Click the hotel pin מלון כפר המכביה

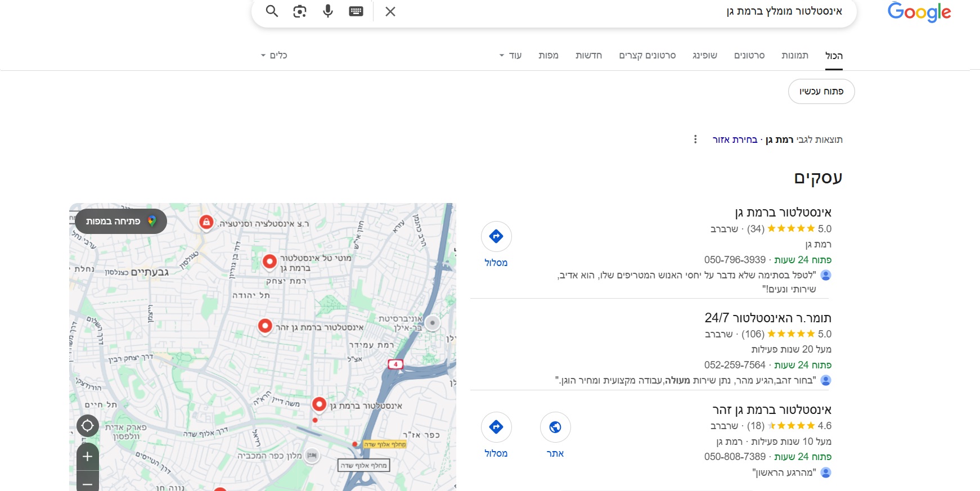click(312, 455)
